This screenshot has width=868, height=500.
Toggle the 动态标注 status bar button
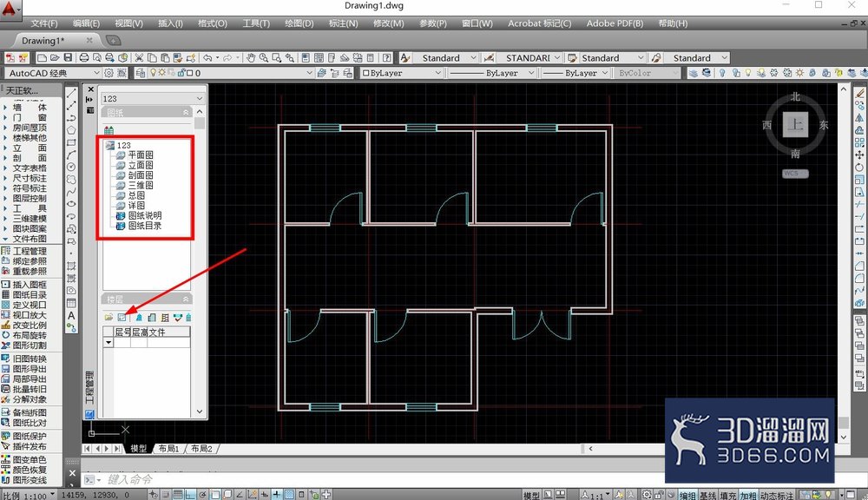tap(776, 496)
